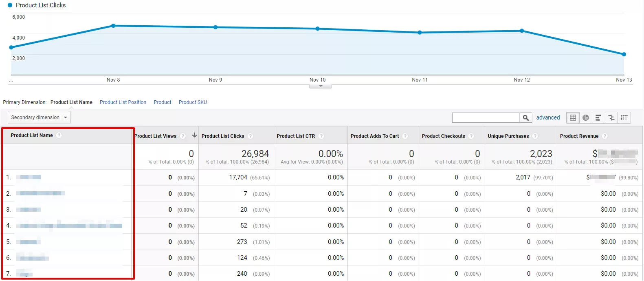Select Product primary dimension
This screenshot has width=644, height=281.
click(x=163, y=102)
